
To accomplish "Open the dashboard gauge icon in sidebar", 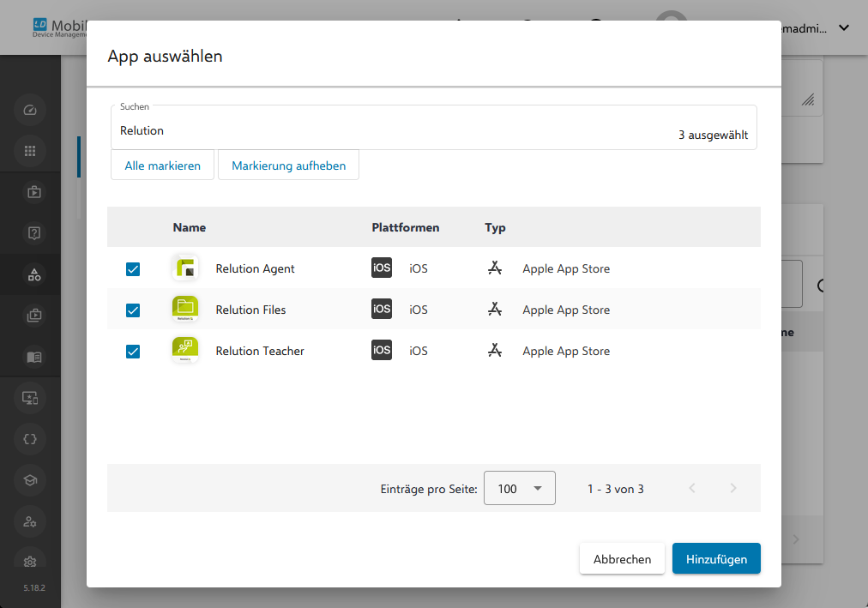I will click(30, 110).
